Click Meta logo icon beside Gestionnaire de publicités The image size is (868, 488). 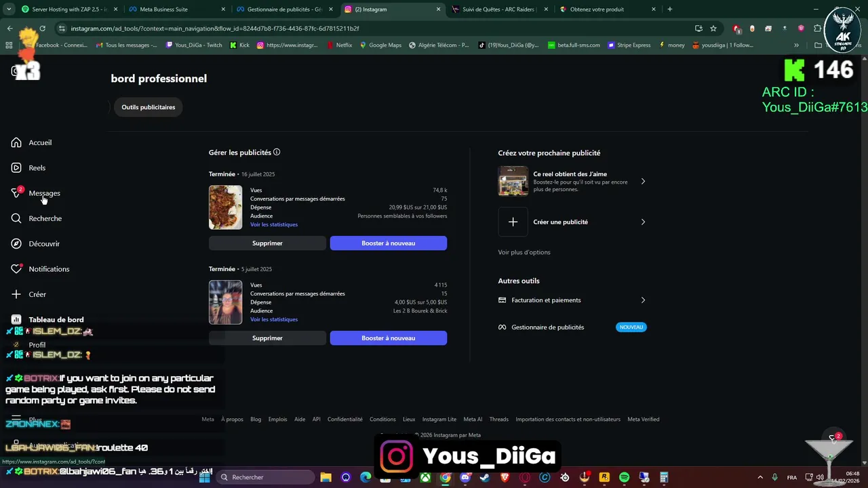[x=502, y=327]
